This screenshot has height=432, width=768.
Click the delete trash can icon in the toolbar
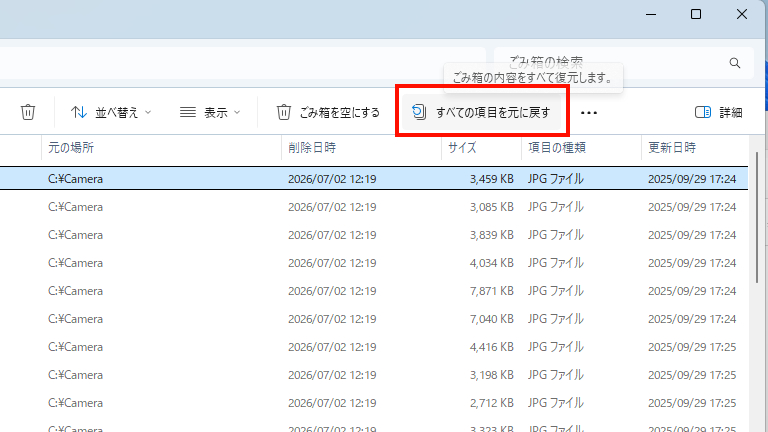[28, 112]
